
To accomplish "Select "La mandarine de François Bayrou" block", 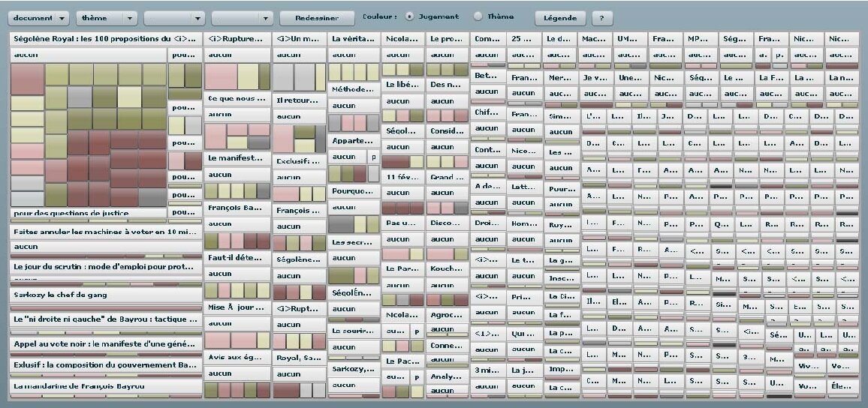I will point(106,386).
